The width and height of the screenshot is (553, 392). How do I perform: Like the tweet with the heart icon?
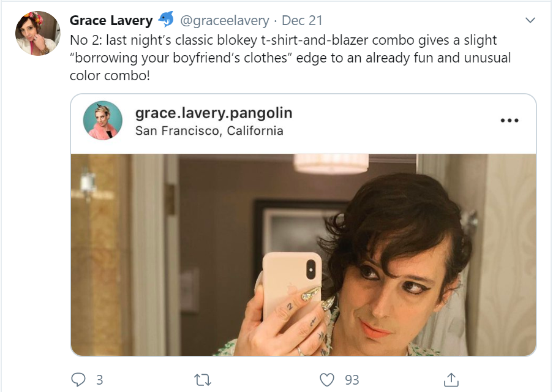[328, 380]
